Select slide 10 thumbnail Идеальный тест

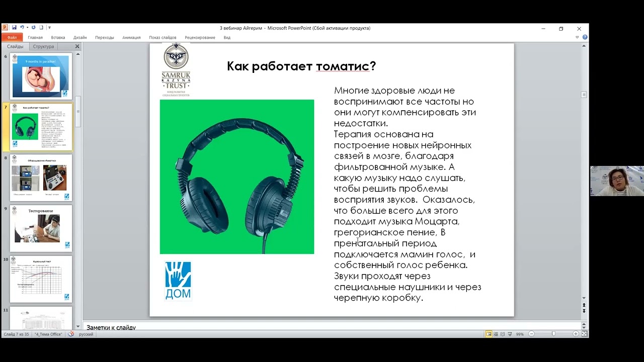tap(41, 279)
